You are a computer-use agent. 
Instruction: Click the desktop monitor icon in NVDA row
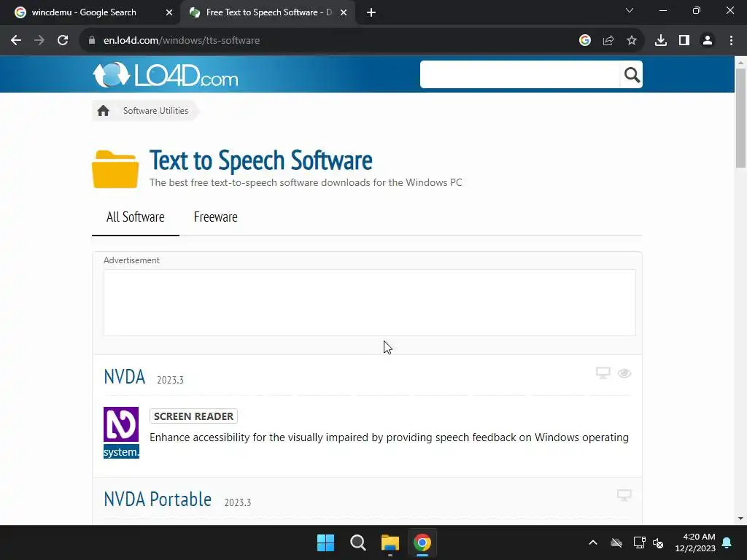tap(603, 373)
